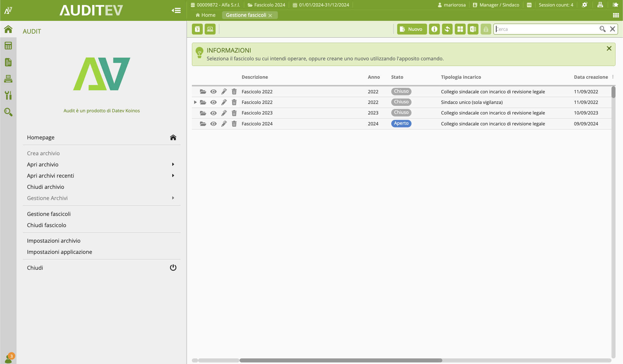Viewport: 623px width, 364px height.
Task: Open Gestione fascicoli menu item
Action: pos(102,214)
